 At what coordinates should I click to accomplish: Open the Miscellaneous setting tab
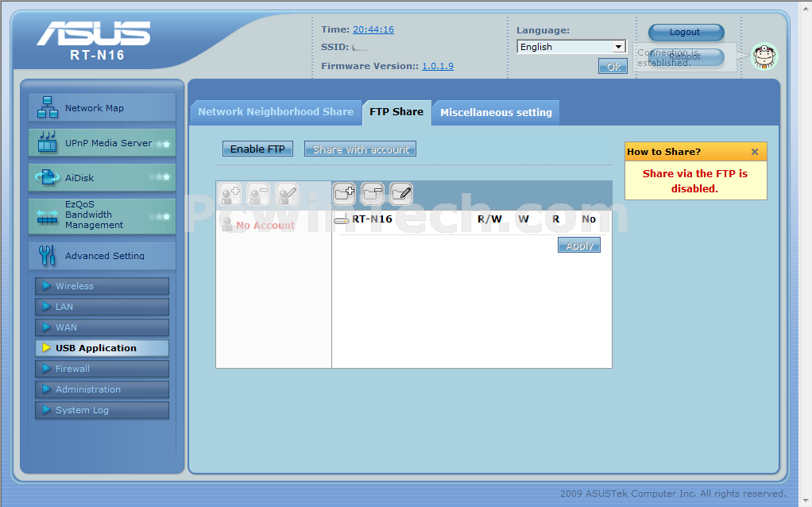496,113
